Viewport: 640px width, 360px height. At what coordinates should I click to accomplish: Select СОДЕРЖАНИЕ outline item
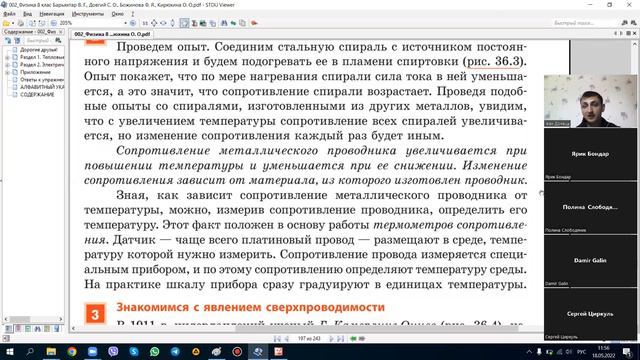point(37,94)
